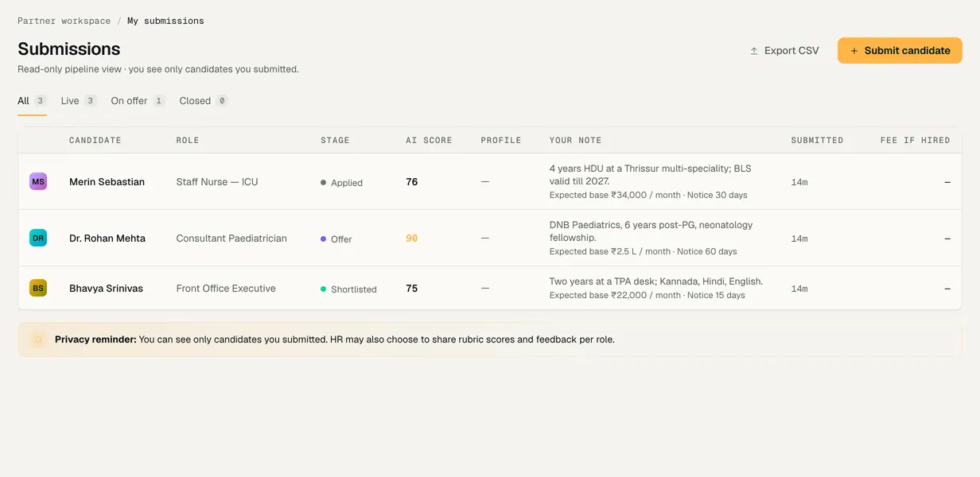The width and height of the screenshot is (980, 477).
Task: Click the highlighted AI score 90
Action: coord(412,238)
